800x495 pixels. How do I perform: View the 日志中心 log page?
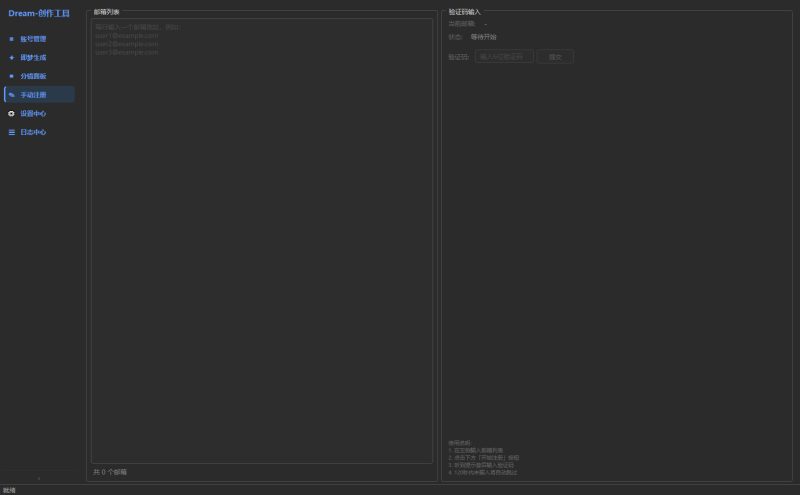tap(33, 132)
